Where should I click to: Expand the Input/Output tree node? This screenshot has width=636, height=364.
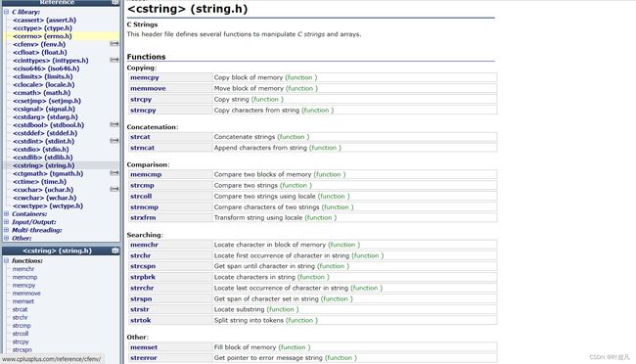[x=7, y=222]
